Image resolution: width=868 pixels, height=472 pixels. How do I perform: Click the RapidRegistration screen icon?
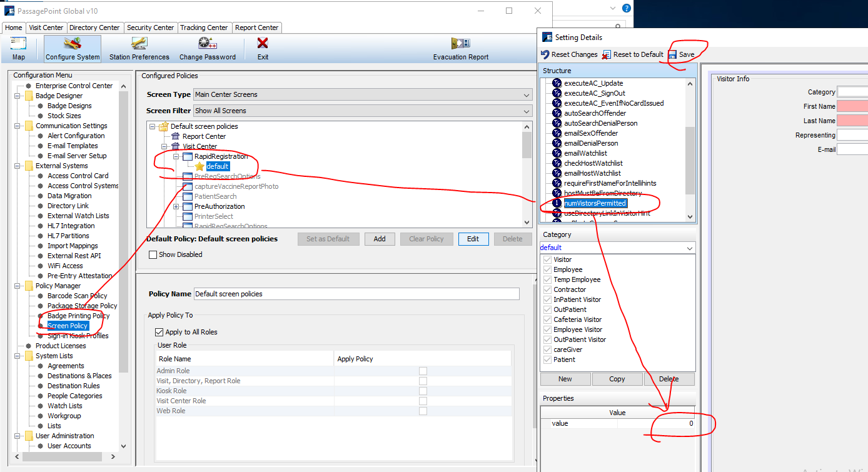pos(188,156)
